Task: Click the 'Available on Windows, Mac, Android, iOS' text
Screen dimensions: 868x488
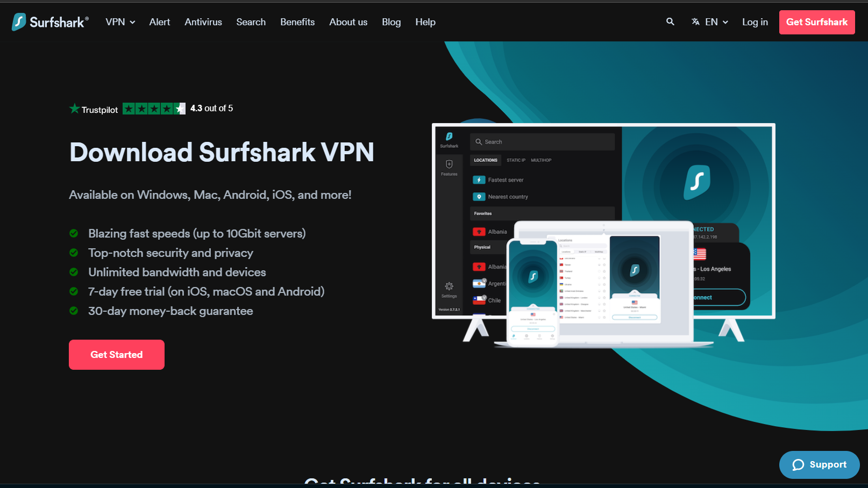Action: (x=210, y=195)
